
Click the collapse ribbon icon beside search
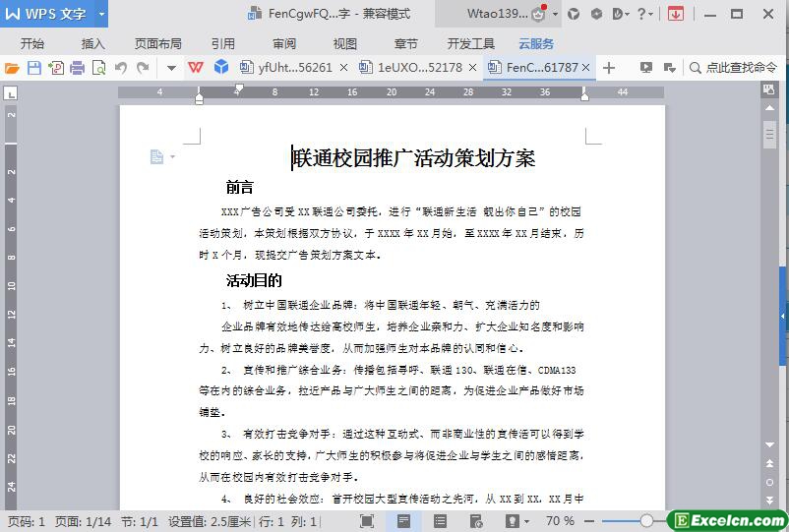(670, 68)
